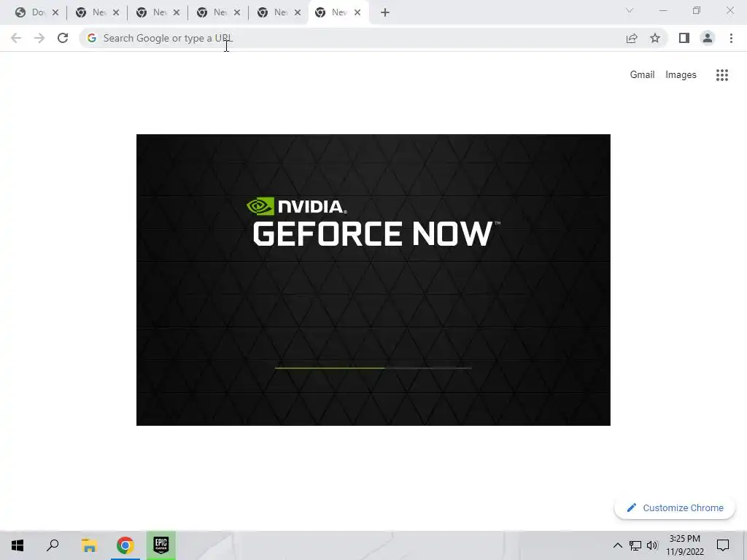747x560 pixels.
Task: Click the Google logo in the address bar
Action: click(91, 38)
